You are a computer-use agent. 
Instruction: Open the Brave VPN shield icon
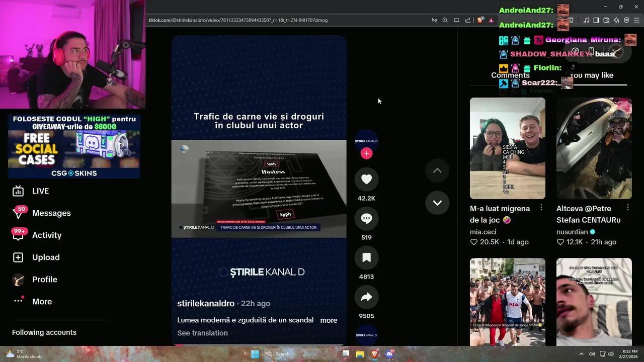click(626, 20)
